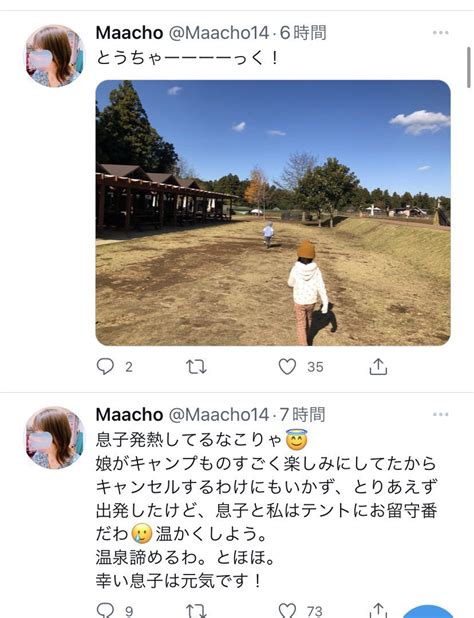Share the first tweet via share icon
This screenshot has height=618, width=474.
378,366
